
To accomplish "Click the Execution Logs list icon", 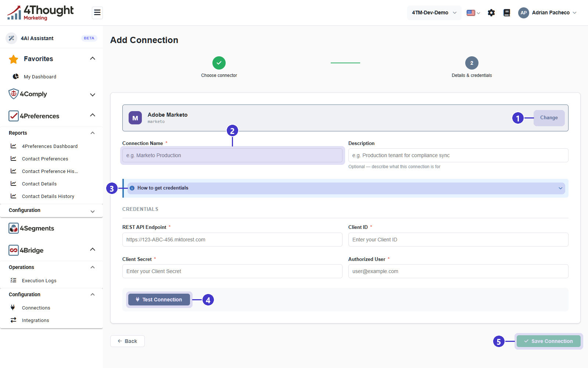I will [x=14, y=280].
